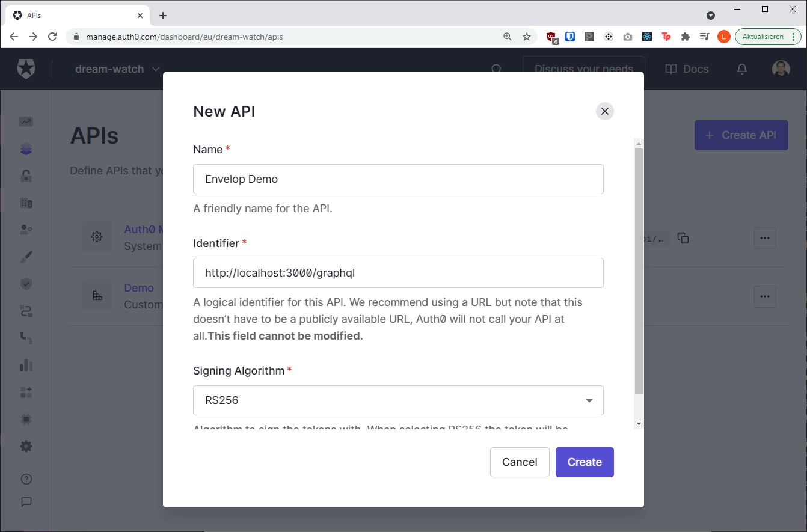Image resolution: width=807 pixels, height=532 pixels.
Task: Click Create to save the new API
Action: pos(584,462)
